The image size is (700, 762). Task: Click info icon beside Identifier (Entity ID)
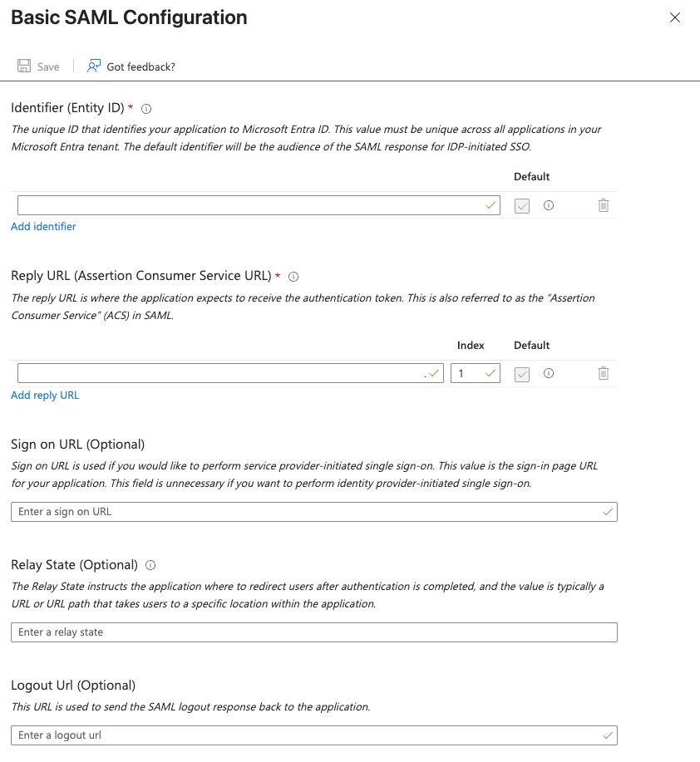click(146, 109)
